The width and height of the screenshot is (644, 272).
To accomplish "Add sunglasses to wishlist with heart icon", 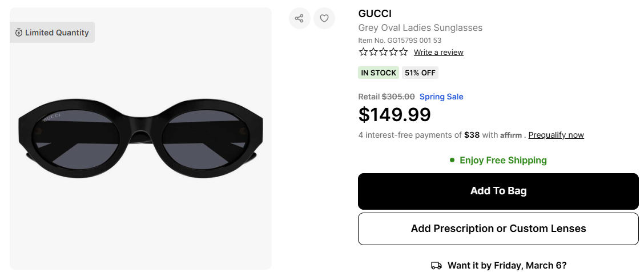I will pyautogui.click(x=324, y=18).
